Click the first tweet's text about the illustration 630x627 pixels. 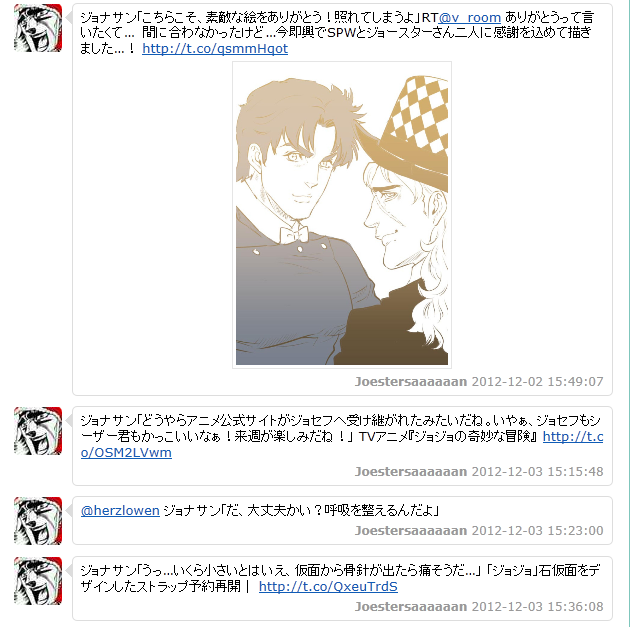[337, 33]
